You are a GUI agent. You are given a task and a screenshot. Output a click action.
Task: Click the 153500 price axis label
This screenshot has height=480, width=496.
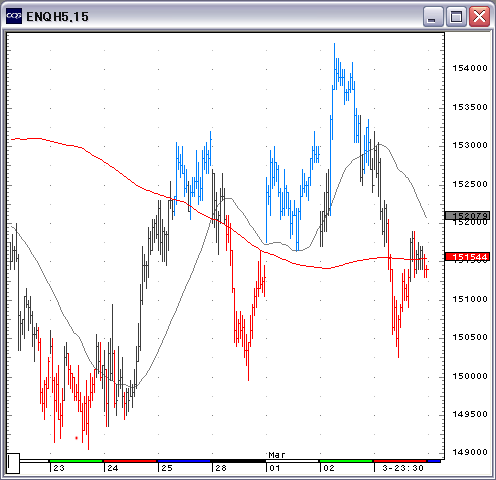coord(470,107)
